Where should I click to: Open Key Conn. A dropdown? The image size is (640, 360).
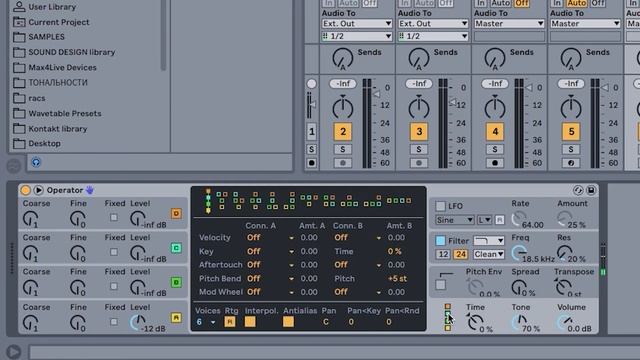point(270,251)
